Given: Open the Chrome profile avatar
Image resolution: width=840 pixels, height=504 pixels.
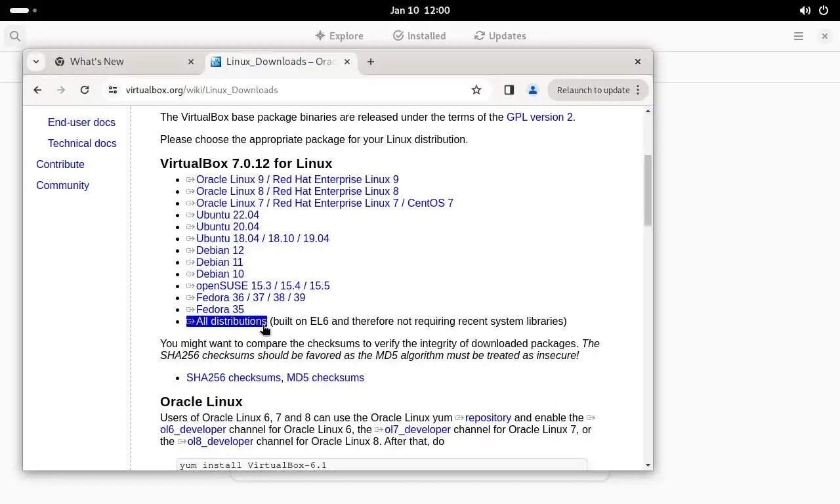Looking at the screenshot, I should (533, 90).
